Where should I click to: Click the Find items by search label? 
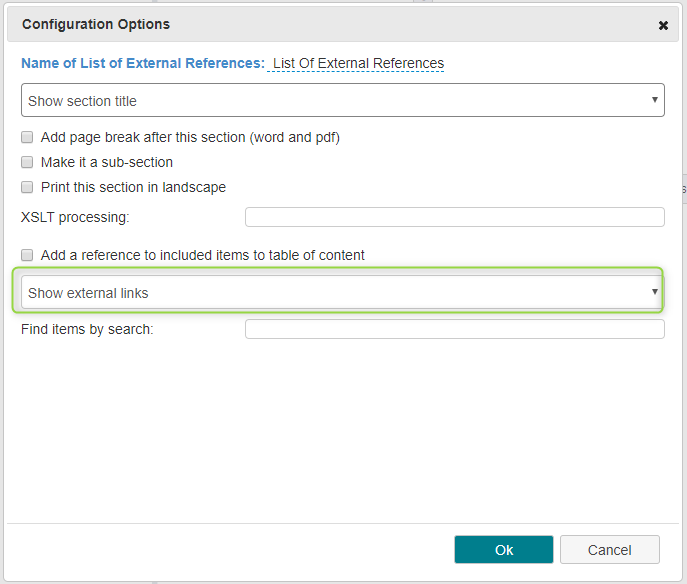pyautogui.click(x=87, y=329)
